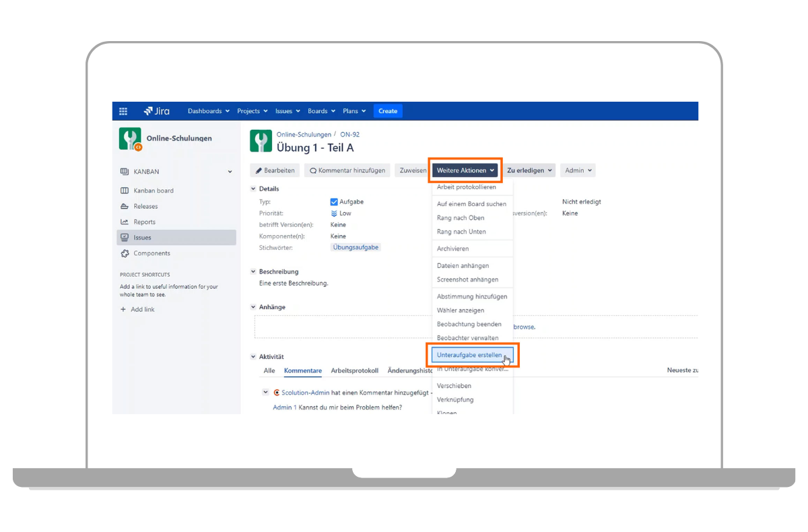Image resolution: width=808 pixels, height=532 pixels.
Task: Click the blue Create button
Action: coord(388,111)
